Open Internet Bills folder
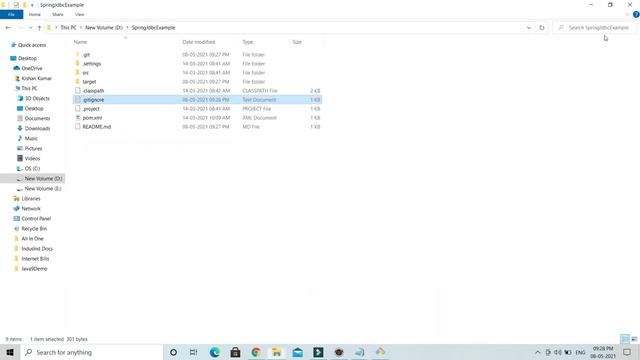640x360 pixels. 35,259
